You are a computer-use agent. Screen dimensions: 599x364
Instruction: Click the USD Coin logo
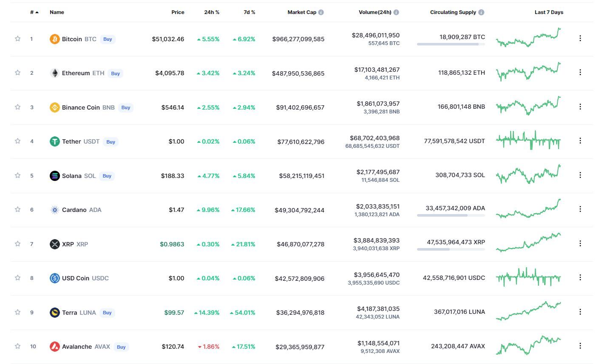(54, 278)
